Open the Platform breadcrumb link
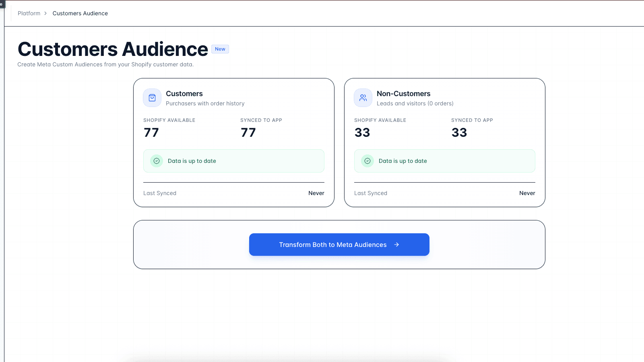 (29, 13)
